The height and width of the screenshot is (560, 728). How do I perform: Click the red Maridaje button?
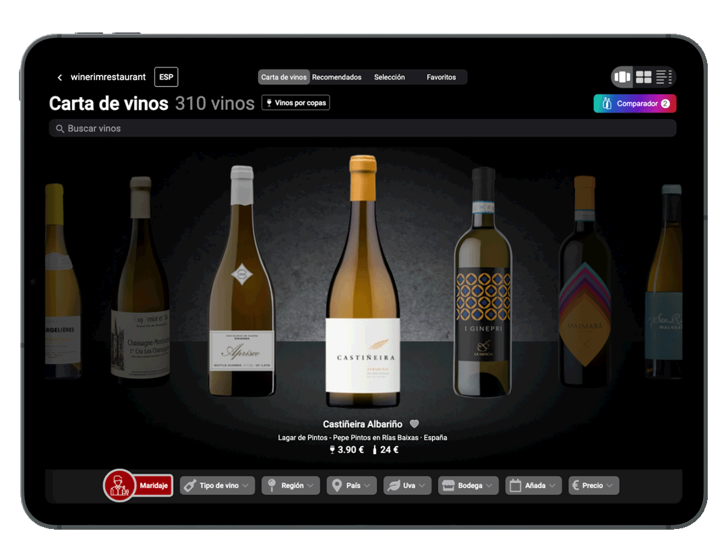[154, 486]
